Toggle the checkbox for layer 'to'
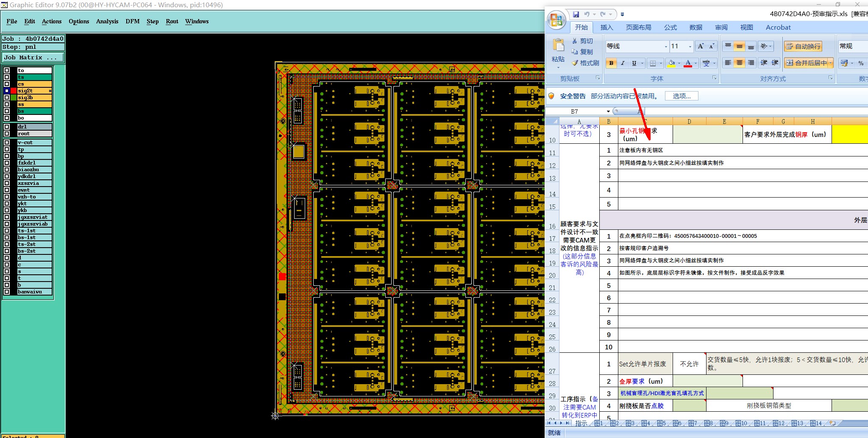 (x=7, y=70)
